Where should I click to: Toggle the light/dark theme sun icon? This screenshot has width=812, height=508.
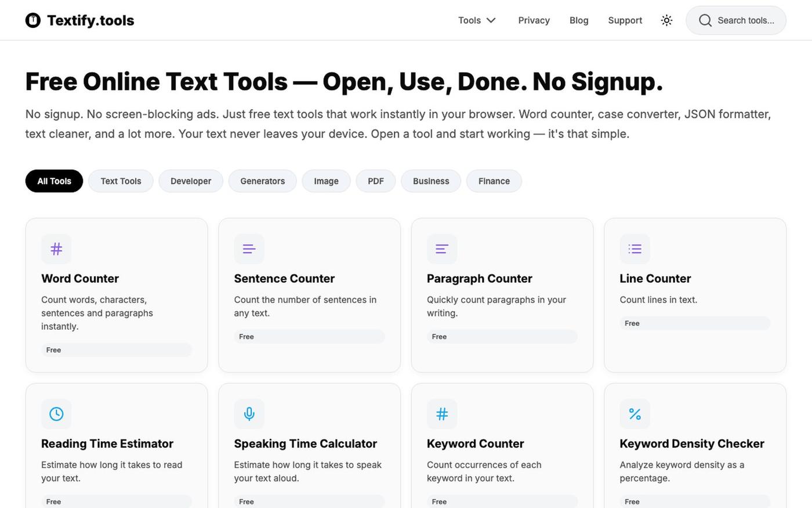coord(666,20)
